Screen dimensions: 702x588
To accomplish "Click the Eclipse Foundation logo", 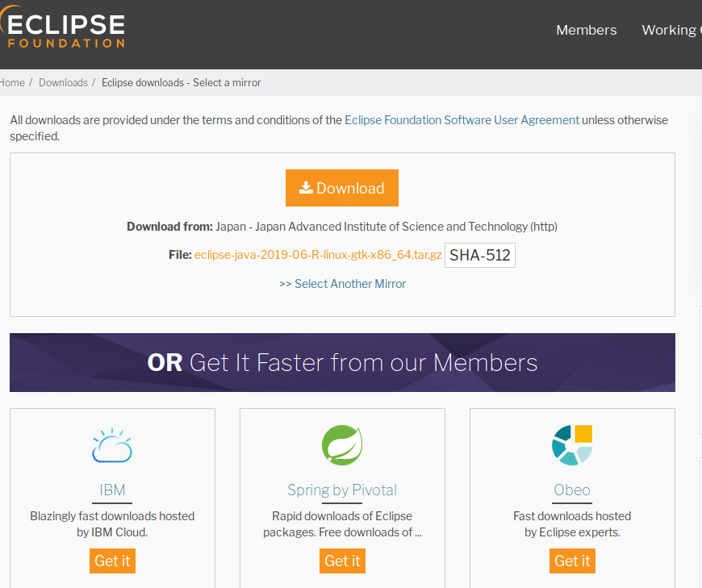I will pos(63,27).
